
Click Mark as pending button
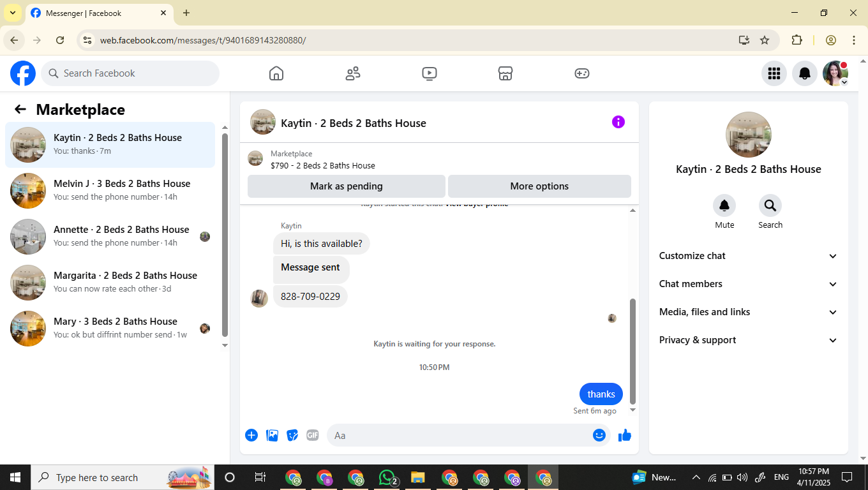pyautogui.click(x=347, y=186)
